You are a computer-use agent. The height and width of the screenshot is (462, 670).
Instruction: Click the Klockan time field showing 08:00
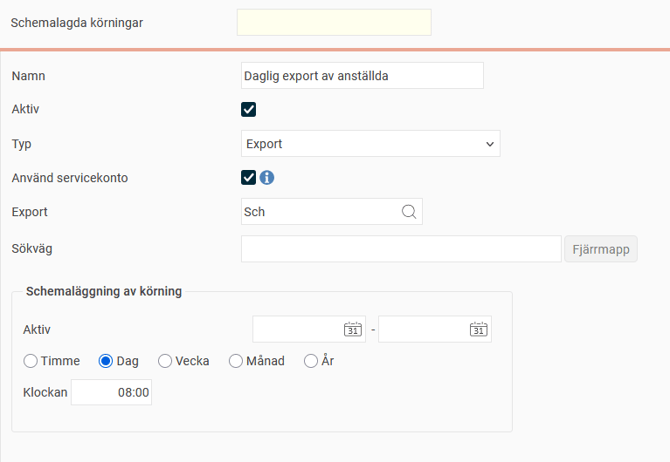click(x=111, y=393)
